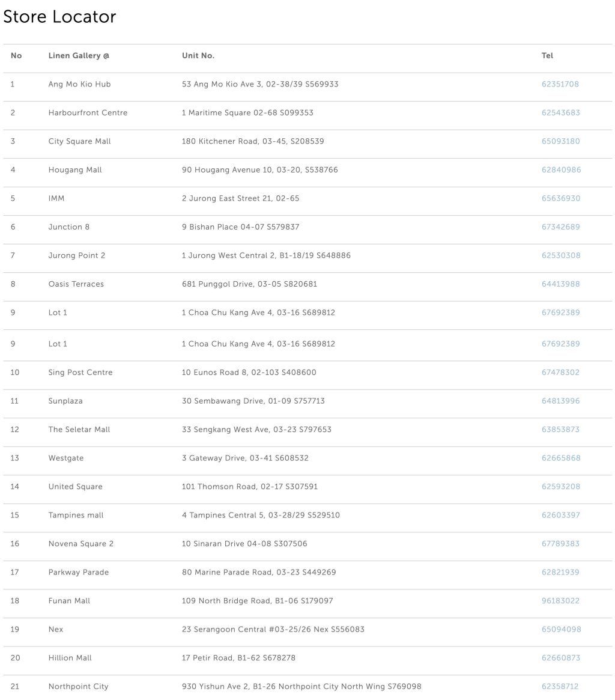
Task: Click Westgate telephone link 62665868
Action: point(560,458)
